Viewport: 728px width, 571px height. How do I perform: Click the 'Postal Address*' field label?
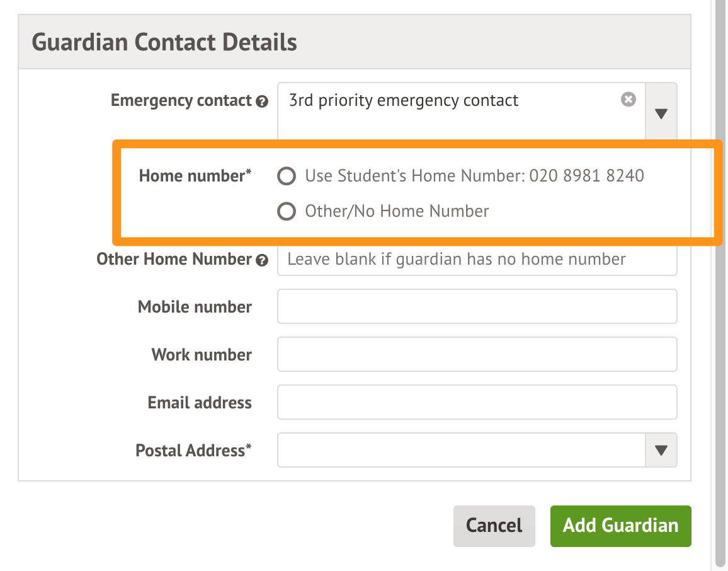click(x=193, y=451)
